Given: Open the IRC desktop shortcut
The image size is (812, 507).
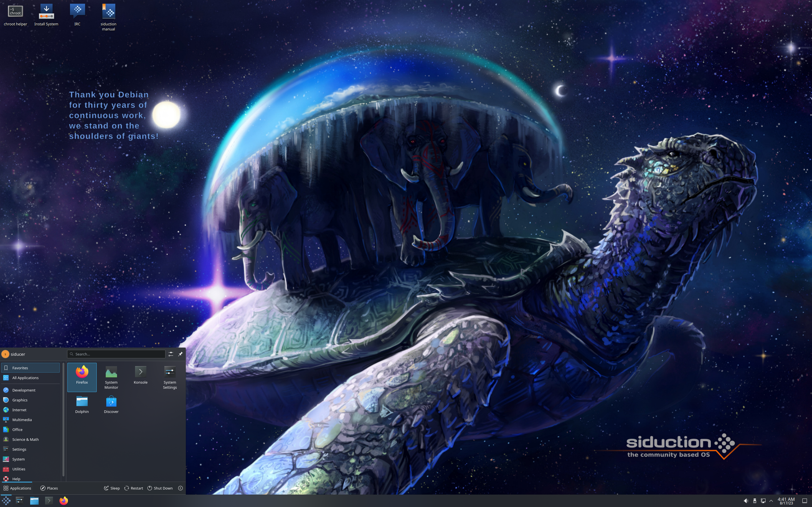Looking at the screenshot, I should click(x=77, y=12).
